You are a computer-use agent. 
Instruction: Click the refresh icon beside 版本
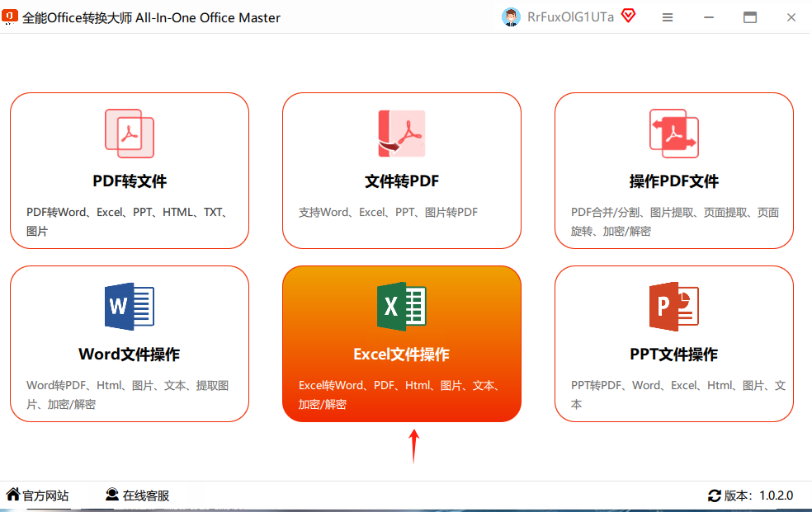[x=715, y=496]
